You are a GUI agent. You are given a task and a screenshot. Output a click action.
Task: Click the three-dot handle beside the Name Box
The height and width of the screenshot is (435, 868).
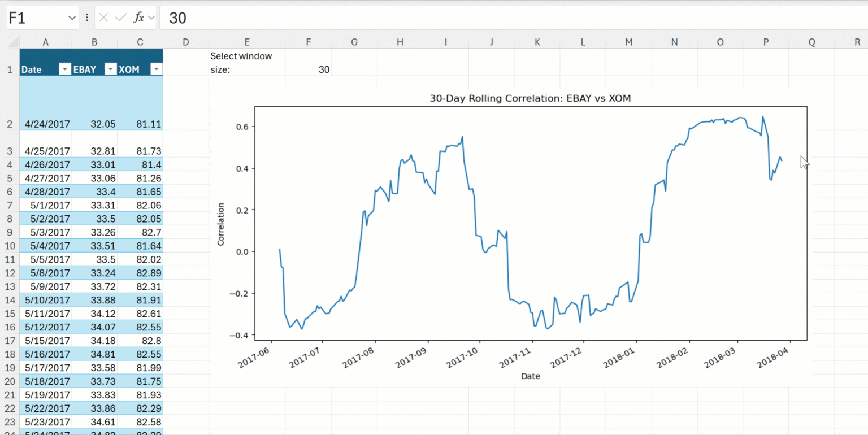click(87, 18)
